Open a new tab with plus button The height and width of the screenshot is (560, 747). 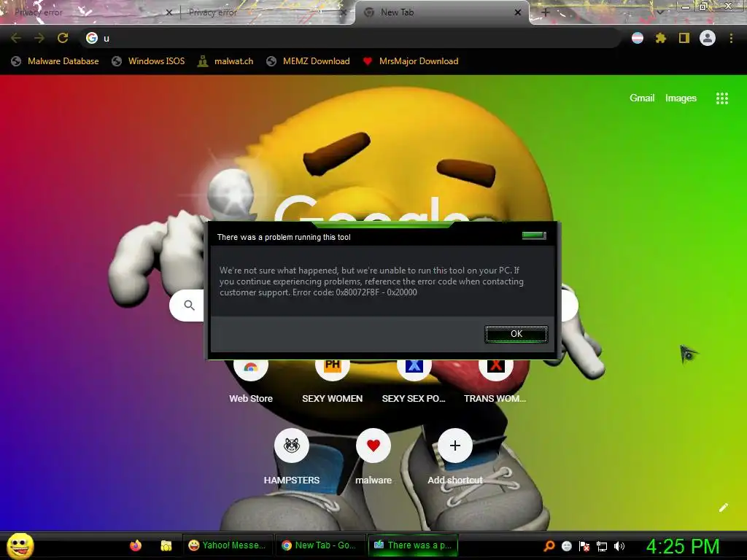point(546,12)
